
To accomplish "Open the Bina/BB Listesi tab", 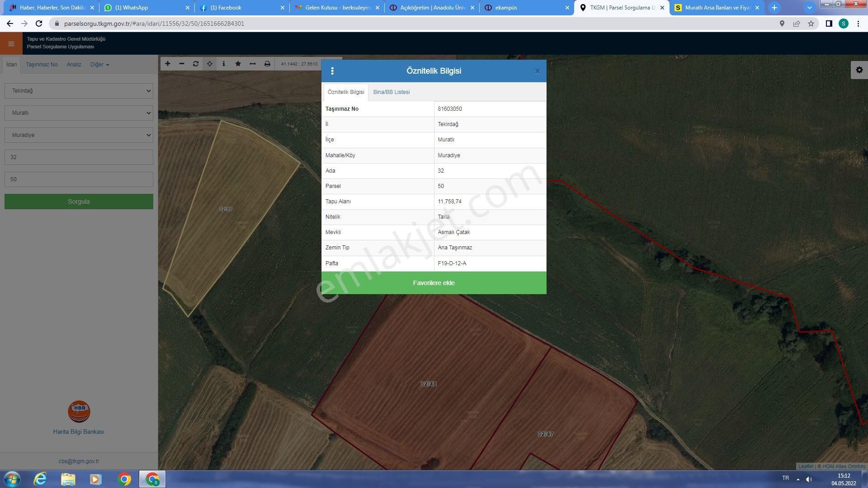I will click(392, 92).
